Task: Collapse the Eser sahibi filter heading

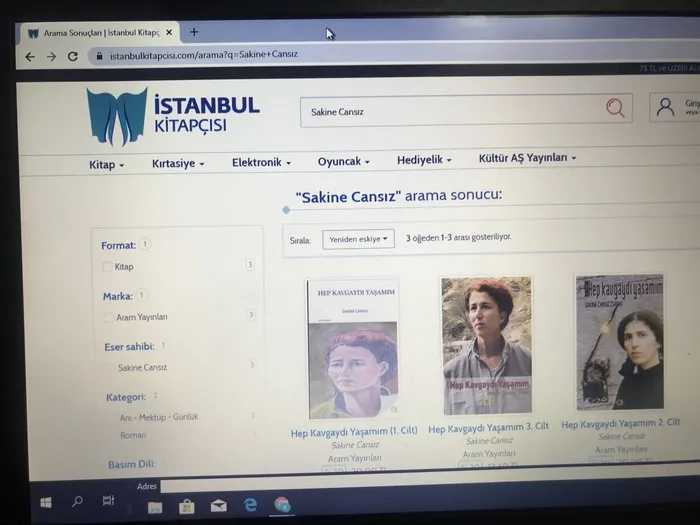Action: point(129,347)
